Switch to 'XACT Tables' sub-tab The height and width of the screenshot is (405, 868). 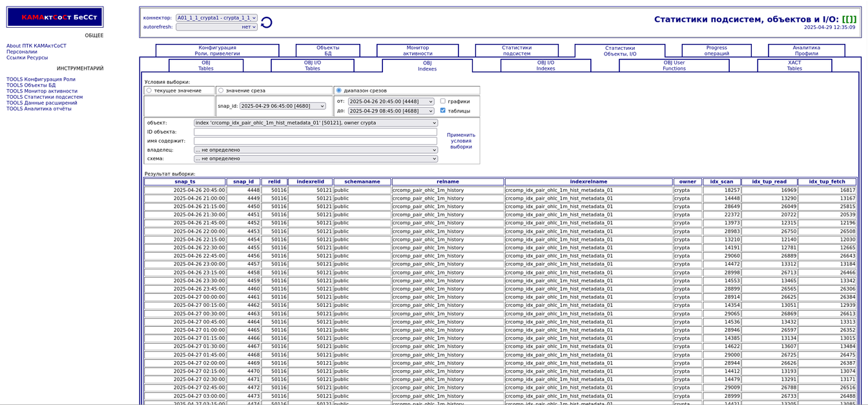pyautogui.click(x=794, y=65)
